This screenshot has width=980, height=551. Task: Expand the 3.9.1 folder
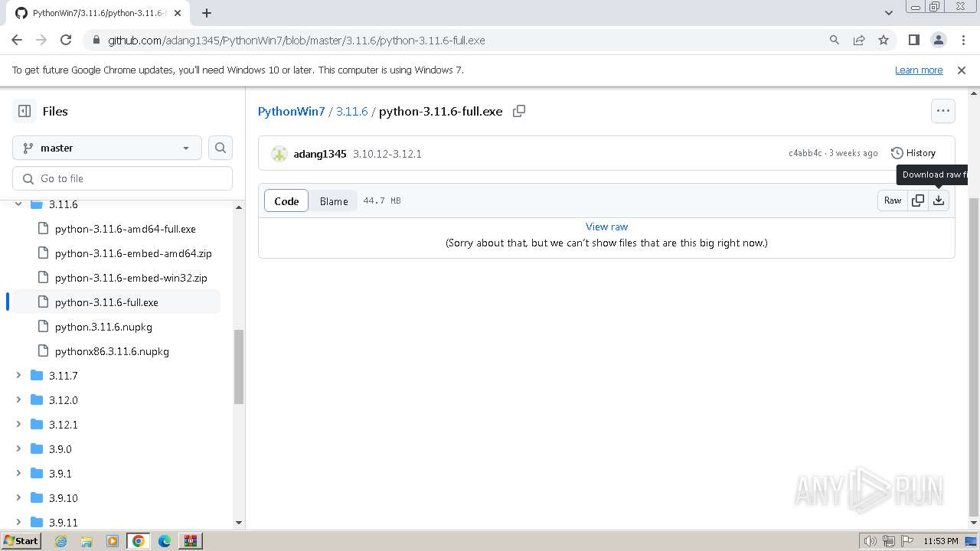tap(18, 474)
